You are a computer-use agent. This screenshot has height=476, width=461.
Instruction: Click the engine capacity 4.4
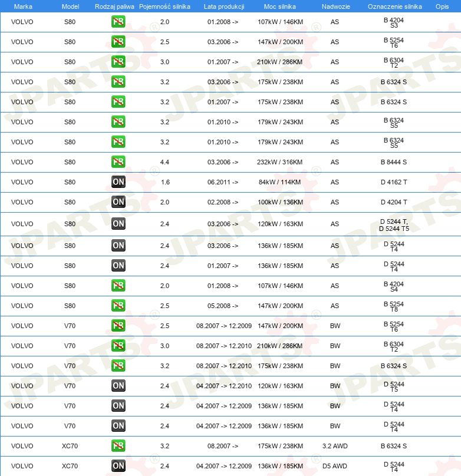click(164, 162)
